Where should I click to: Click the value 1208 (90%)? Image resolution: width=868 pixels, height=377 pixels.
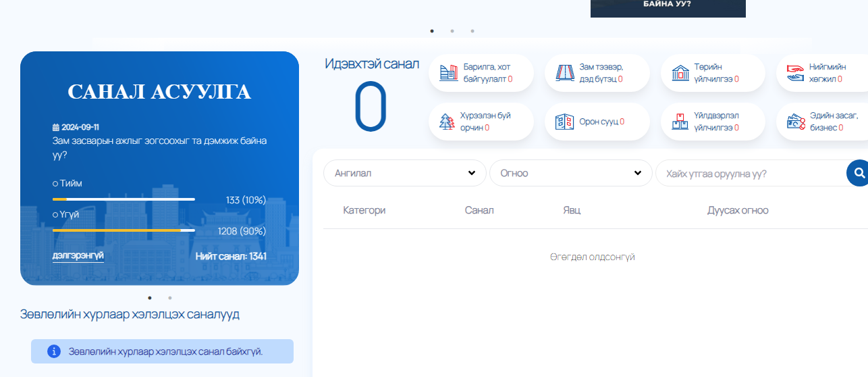coord(242,231)
